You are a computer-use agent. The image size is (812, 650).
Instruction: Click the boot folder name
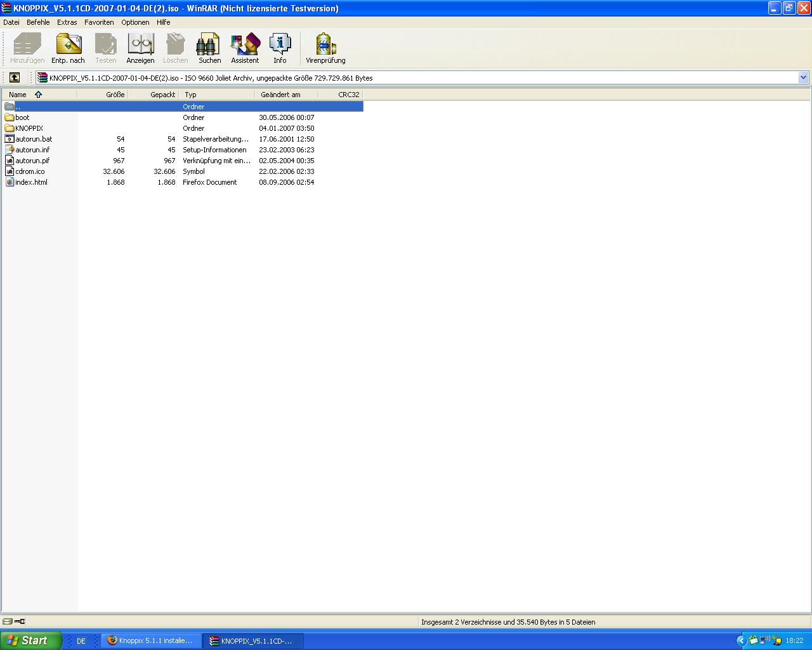(x=22, y=117)
